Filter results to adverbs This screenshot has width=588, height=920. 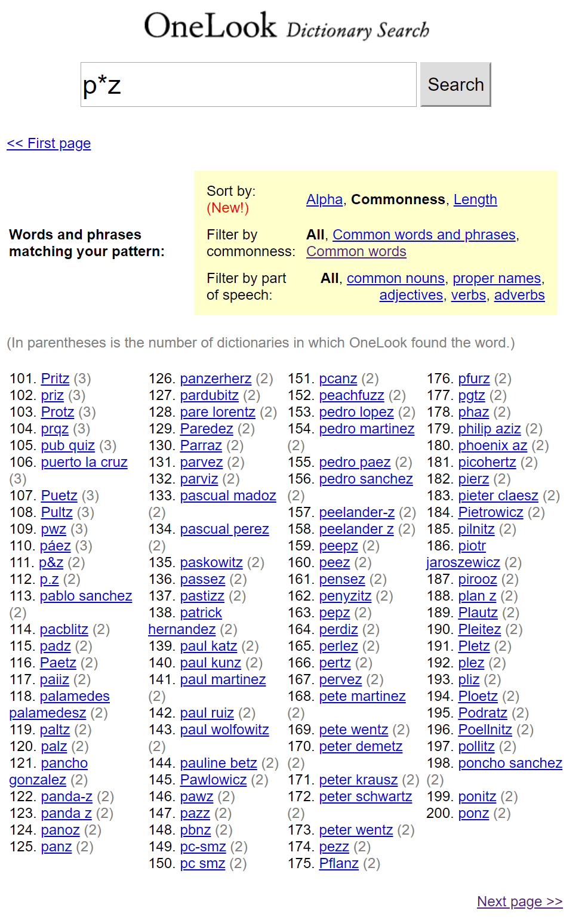coord(519,295)
